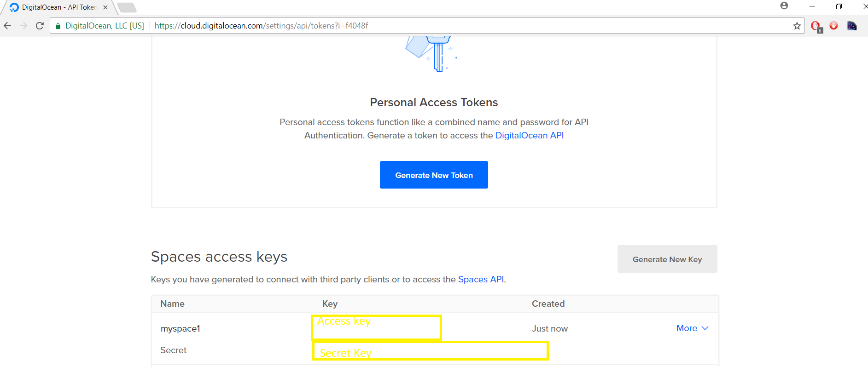This screenshot has height=367, width=868.
Task: Open the DigitalOcean API link
Action: tap(529, 135)
